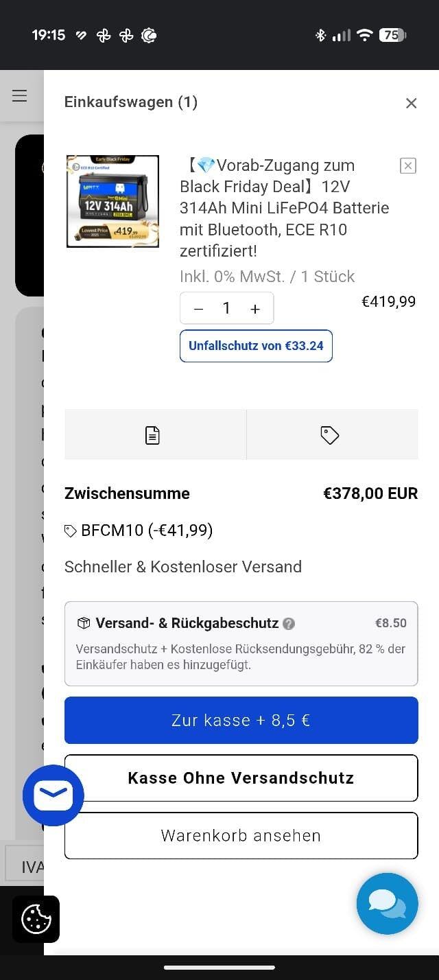Open the discount tag icon tab
The width and height of the screenshot is (439, 980).
coord(330,435)
